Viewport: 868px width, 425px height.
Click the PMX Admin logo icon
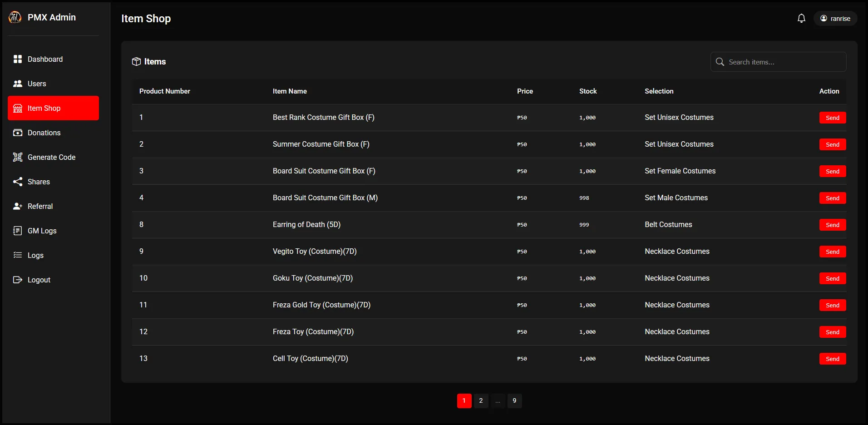(15, 17)
